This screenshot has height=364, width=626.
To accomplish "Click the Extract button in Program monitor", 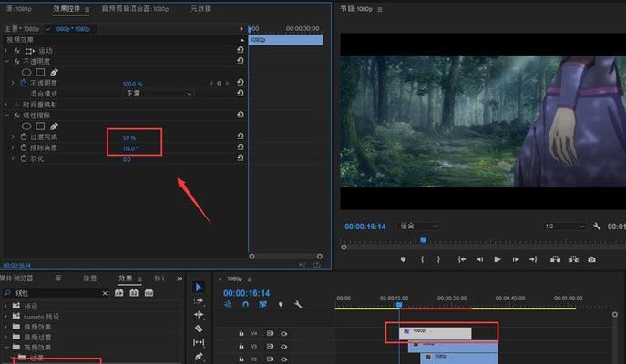I will (573, 259).
